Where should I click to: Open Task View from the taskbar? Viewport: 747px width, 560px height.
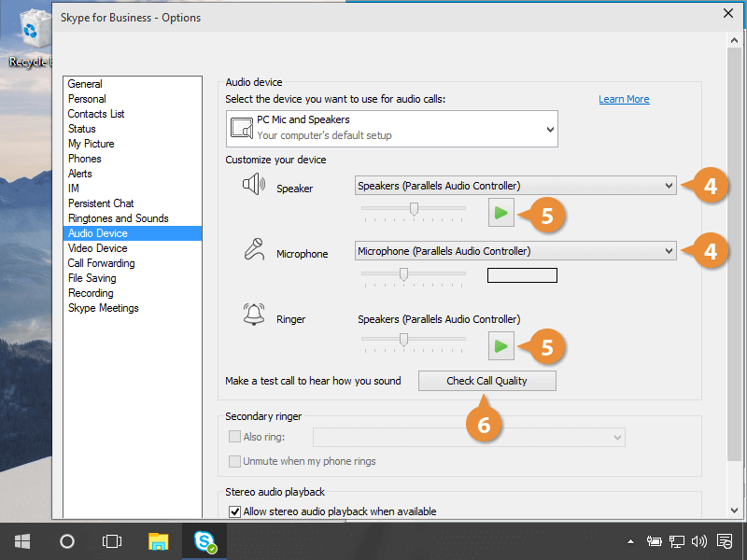click(x=112, y=541)
